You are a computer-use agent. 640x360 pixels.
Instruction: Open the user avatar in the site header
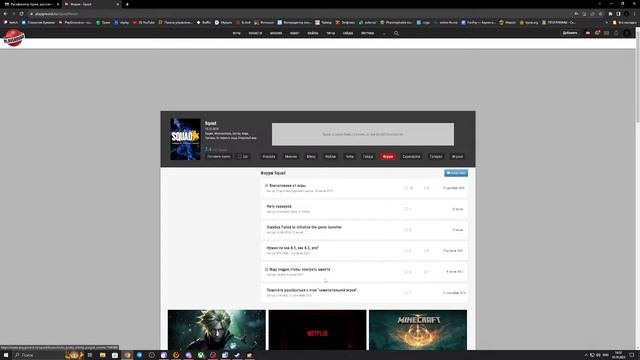(627, 33)
